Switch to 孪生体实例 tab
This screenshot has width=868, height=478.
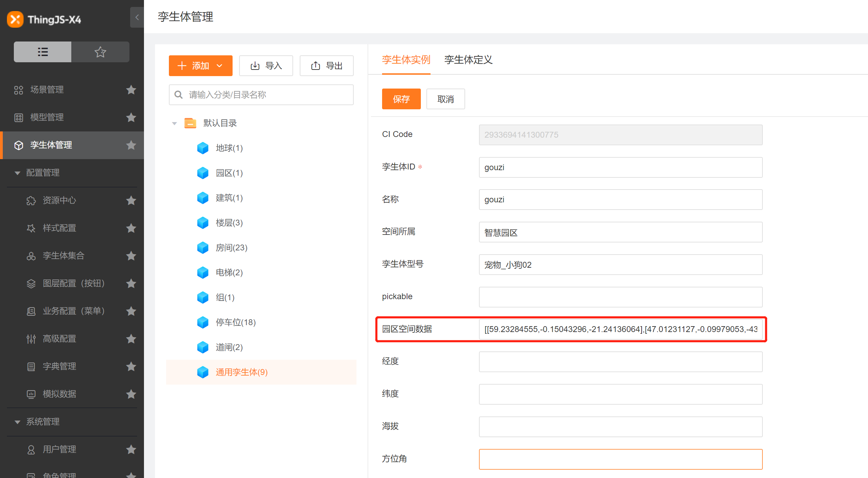pyautogui.click(x=406, y=60)
